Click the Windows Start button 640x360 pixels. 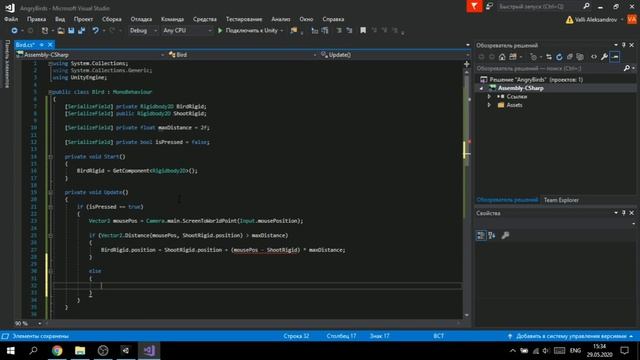[x=11, y=351]
